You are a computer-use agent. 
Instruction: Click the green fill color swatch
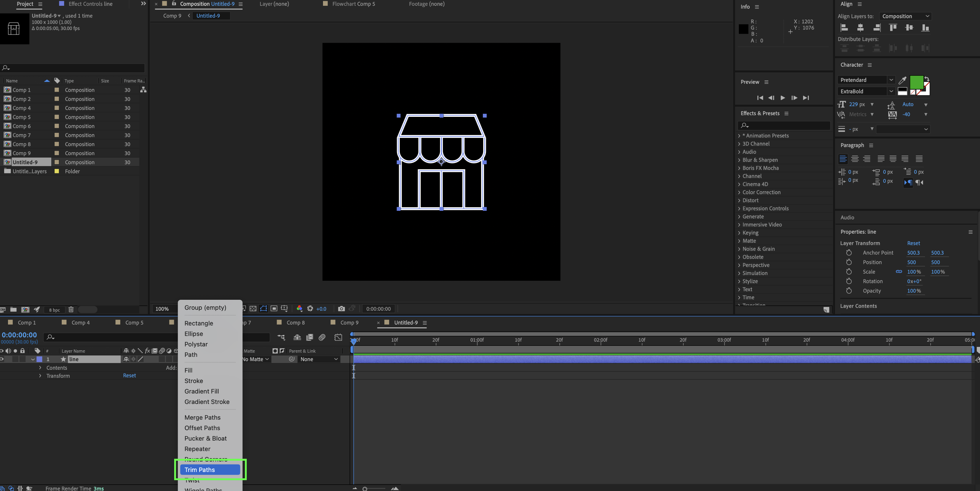pos(916,82)
